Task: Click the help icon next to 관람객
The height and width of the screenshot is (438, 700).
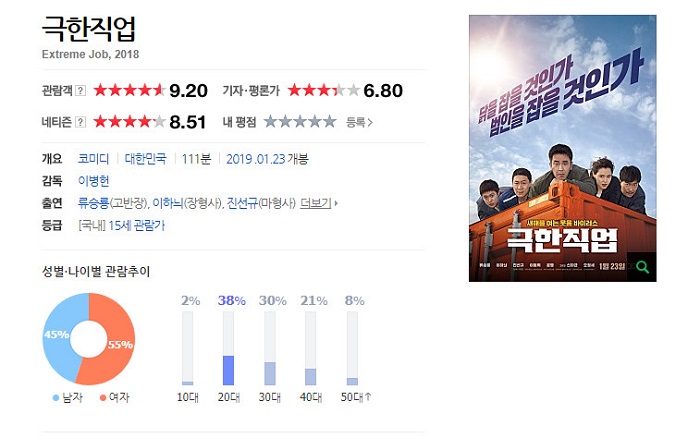Action: pos(80,91)
